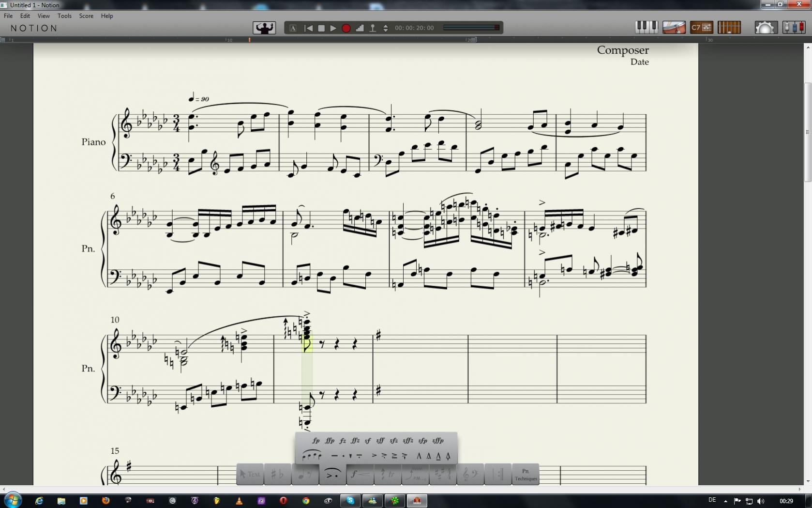The width and height of the screenshot is (812, 508).
Task: Click the Pn. Techniques button
Action: pyautogui.click(x=526, y=475)
